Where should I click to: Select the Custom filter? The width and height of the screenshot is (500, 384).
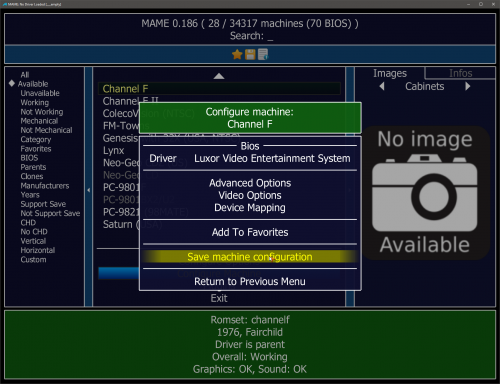[33, 259]
